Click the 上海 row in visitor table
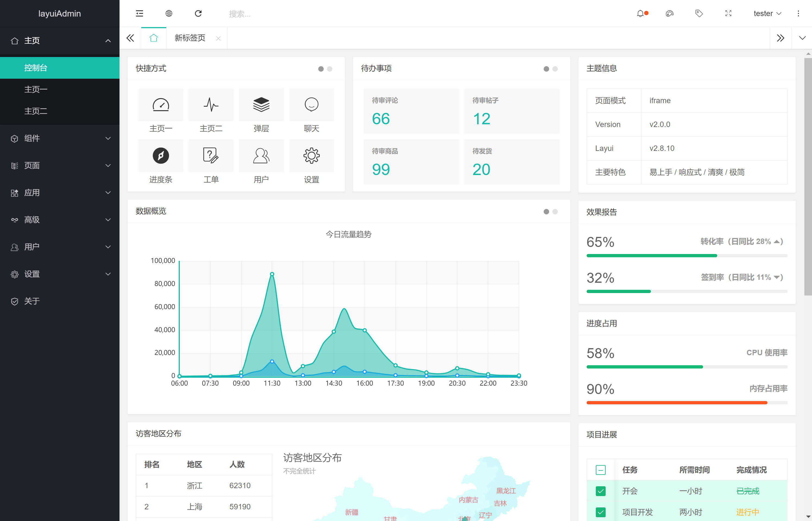812x521 pixels. (204, 507)
